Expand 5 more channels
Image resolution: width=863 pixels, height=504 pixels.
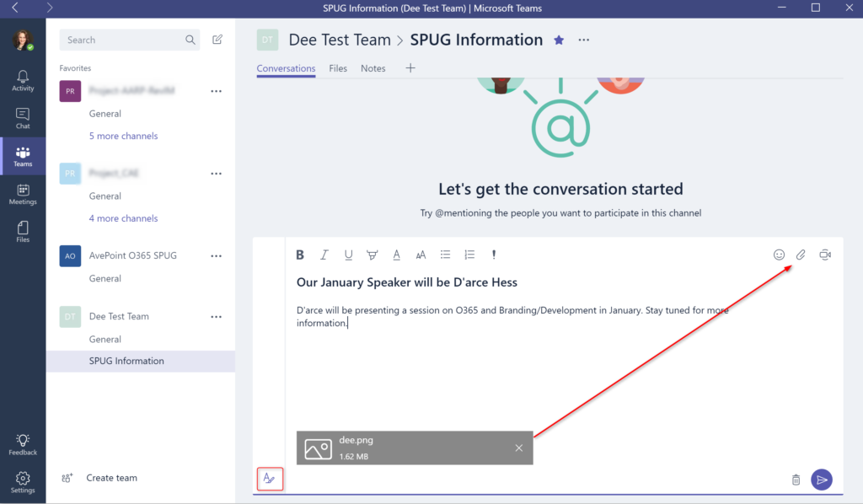click(x=123, y=136)
